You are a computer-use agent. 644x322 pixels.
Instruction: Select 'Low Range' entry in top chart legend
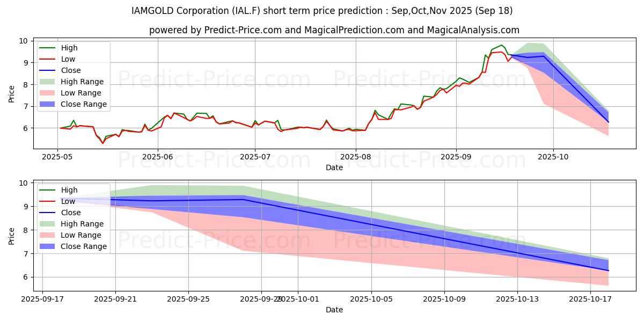[80, 93]
